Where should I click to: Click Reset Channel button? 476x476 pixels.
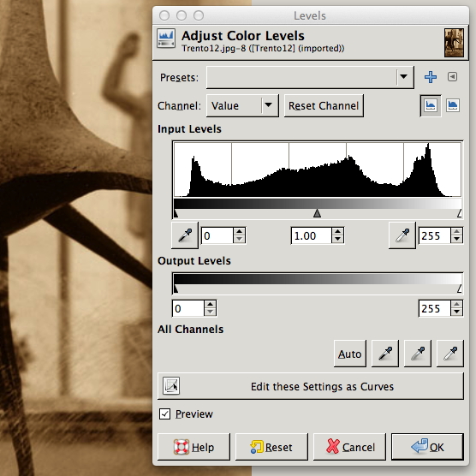[x=324, y=105]
